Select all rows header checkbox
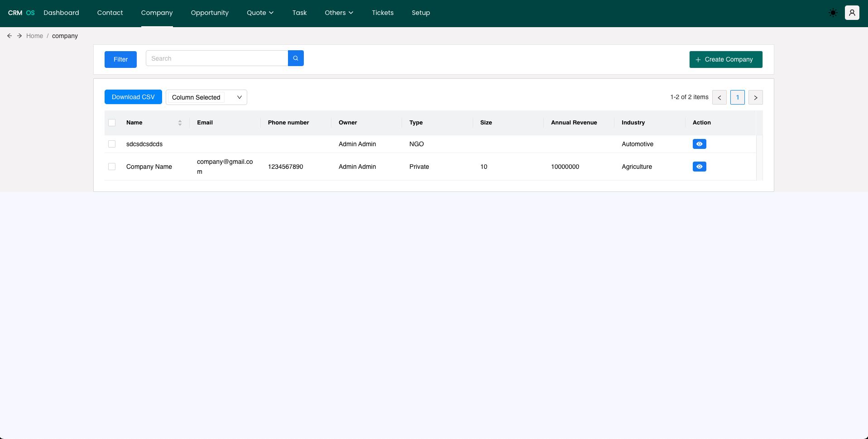The width and height of the screenshot is (868, 439). coord(112,123)
